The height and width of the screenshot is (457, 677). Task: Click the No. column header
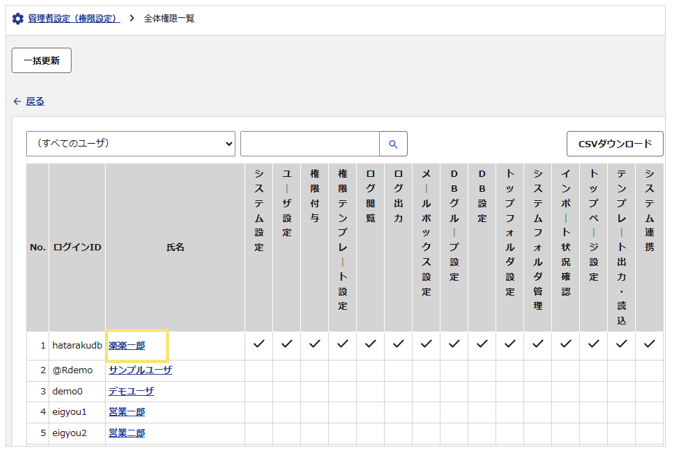(x=38, y=248)
